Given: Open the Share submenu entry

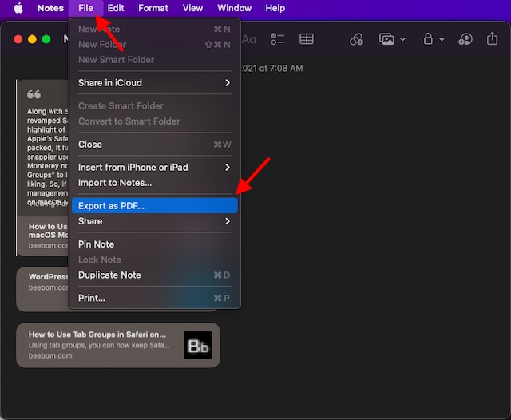Looking at the screenshot, I should coord(154,221).
